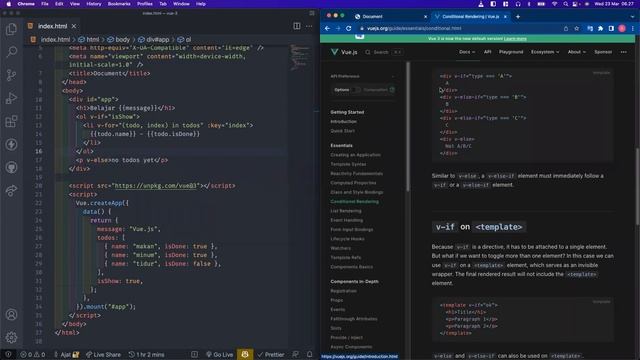Image resolution: width=640 pixels, height=360 pixels.
Task: Open the unpkg.com/vue@3 link in the code
Action: click(x=156, y=186)
